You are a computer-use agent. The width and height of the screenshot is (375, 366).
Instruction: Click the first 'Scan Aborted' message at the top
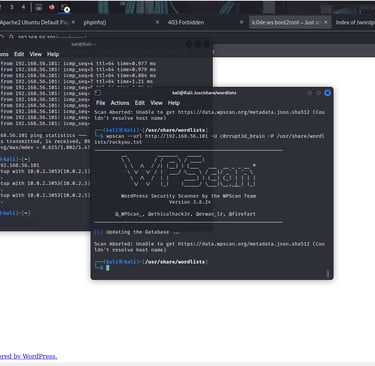point(209,115)
